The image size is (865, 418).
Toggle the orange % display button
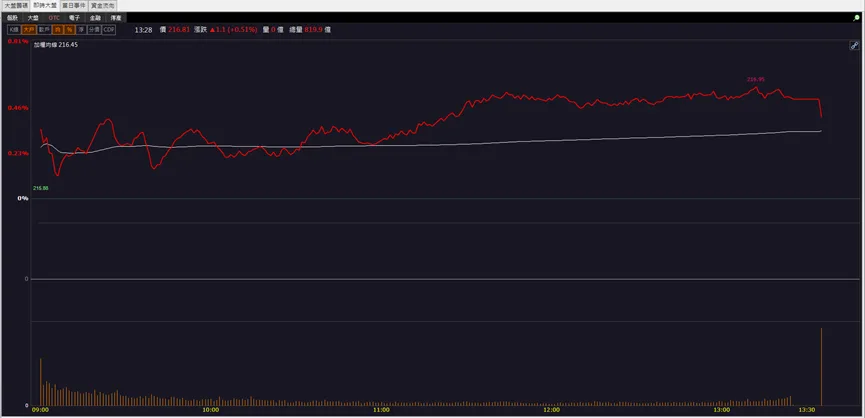(x=70, y=30)
